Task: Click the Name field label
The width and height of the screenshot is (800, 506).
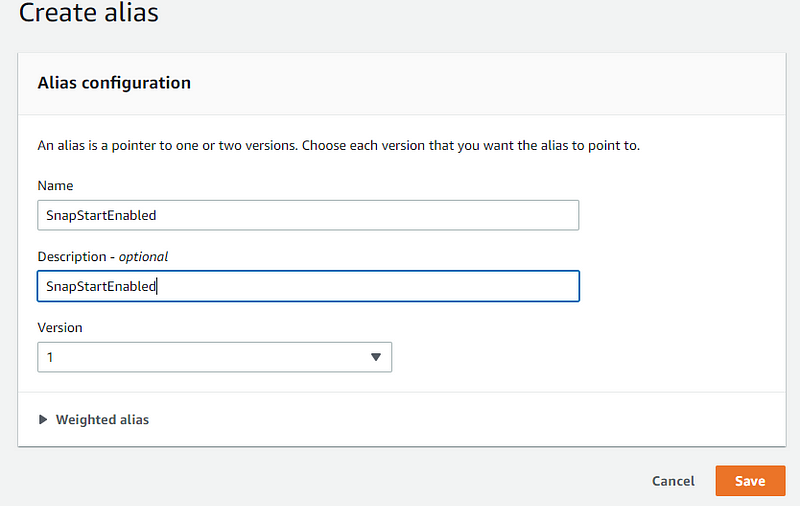Action: tap(55, 185)
